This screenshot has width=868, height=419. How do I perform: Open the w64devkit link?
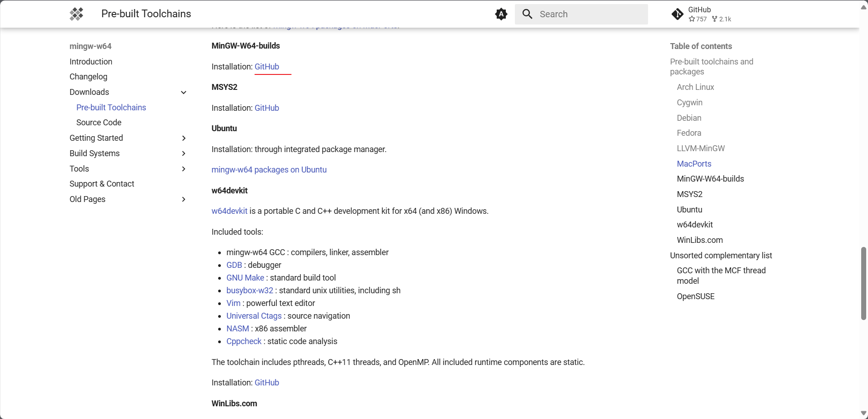[229, 211]
